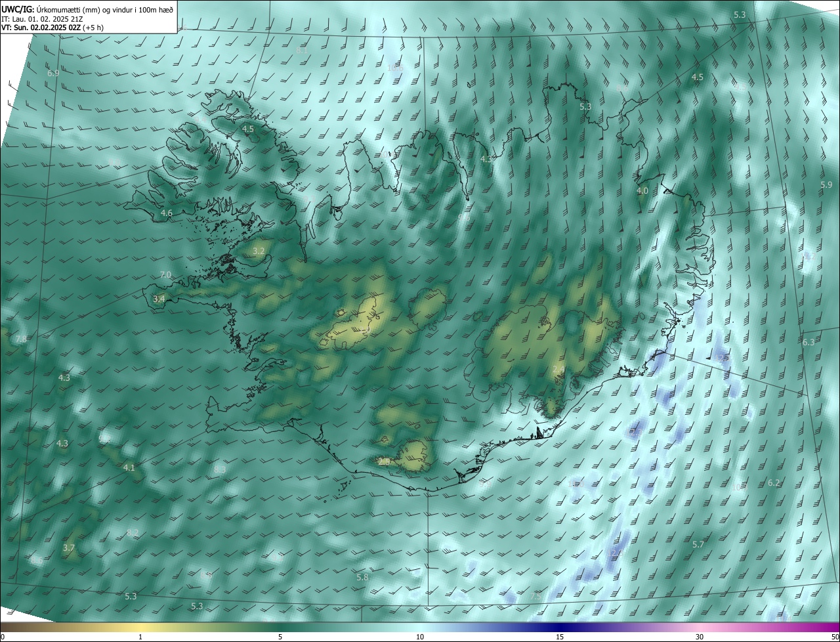Click the 6.9 value label on the map
Viewport: 840px width, 642px height.
point(53,74)
